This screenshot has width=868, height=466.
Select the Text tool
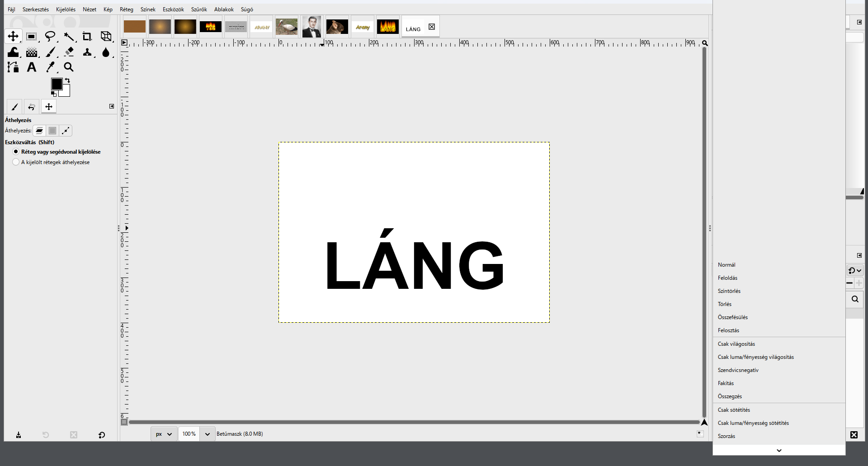click(32, 67)
